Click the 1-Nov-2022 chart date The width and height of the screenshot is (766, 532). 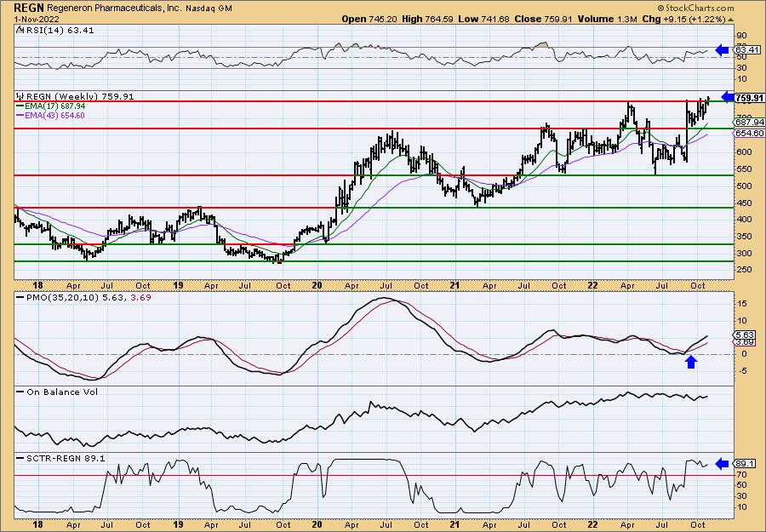37,19
